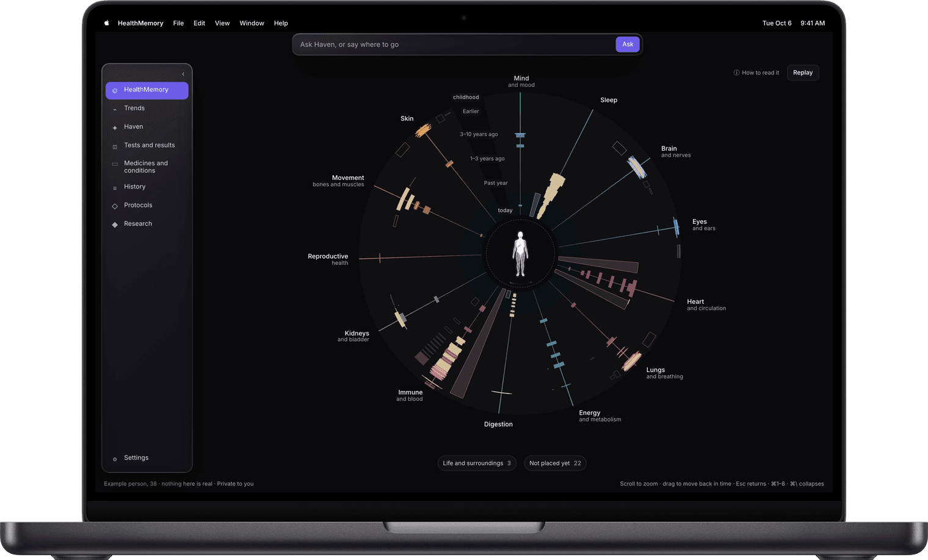
Task: Click the Settings gear icon
Action: tap(115, 459)
